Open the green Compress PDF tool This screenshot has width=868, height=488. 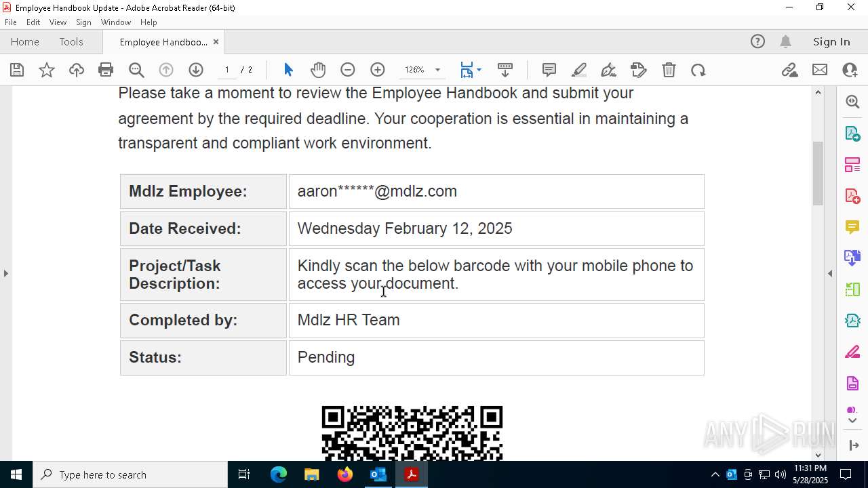tap(852, 289)
